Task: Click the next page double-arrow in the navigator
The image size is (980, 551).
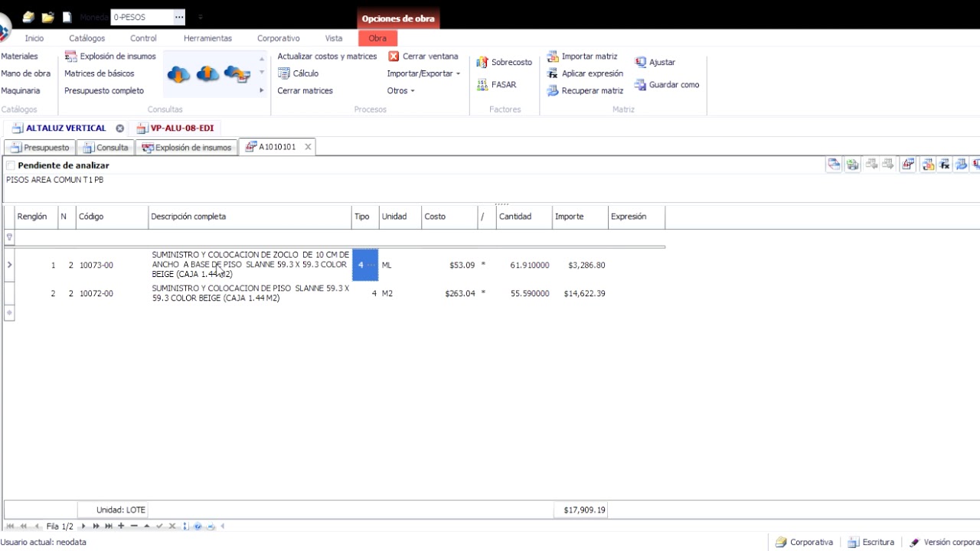Action: [96, 527]
